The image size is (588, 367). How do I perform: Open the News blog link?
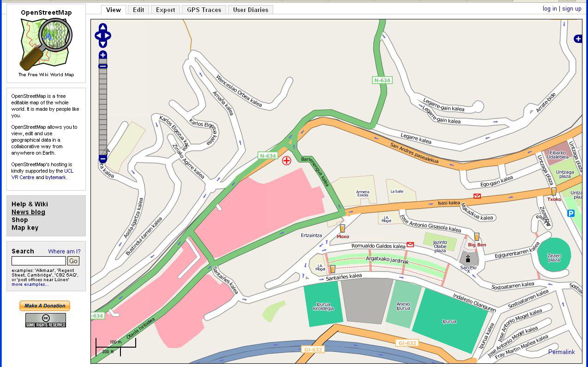click(x=28, y=212)
